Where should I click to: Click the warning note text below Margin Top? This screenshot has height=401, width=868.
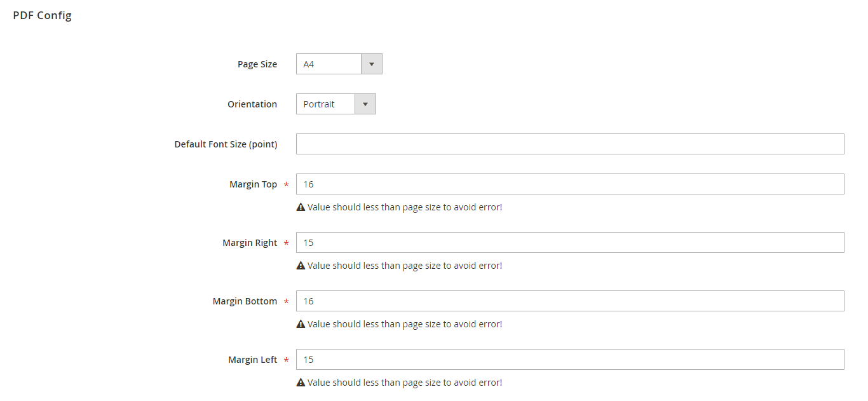405,207
